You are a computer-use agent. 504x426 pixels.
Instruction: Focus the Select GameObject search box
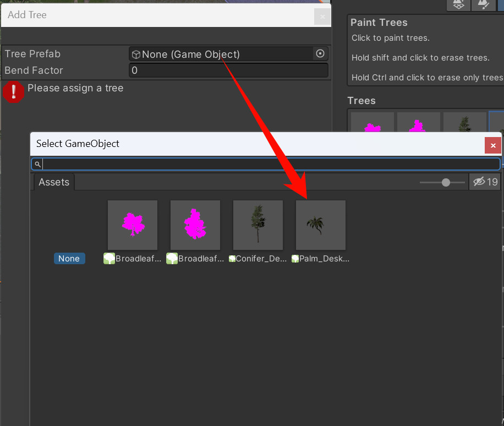266,165
